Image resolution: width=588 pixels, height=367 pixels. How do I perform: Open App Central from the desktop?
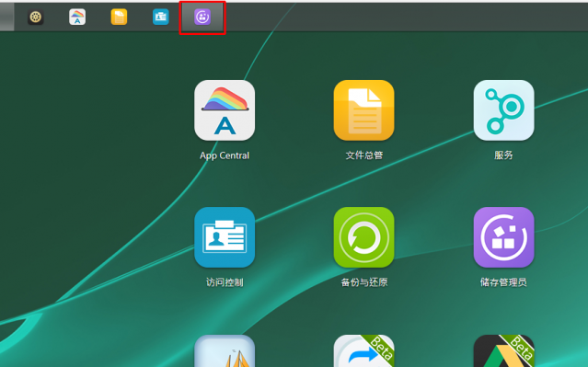225,110
